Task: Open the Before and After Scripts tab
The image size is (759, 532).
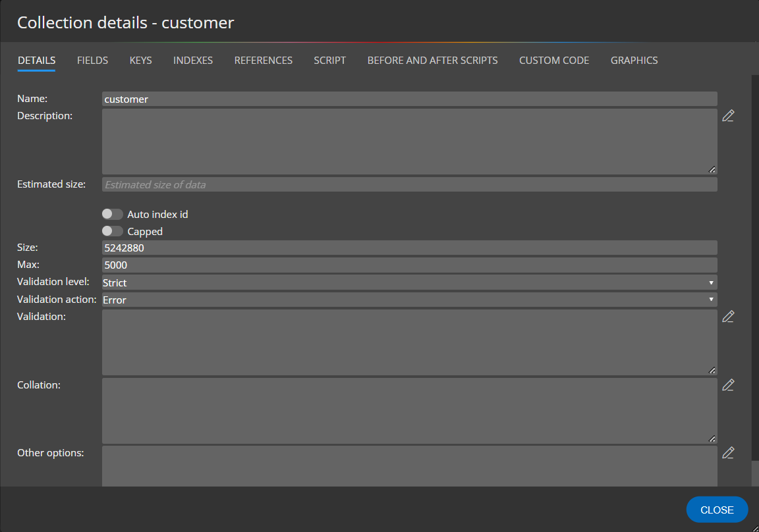Action: 432,61
